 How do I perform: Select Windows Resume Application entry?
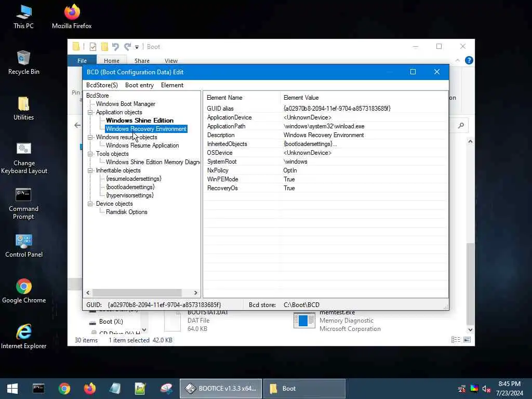142,145
